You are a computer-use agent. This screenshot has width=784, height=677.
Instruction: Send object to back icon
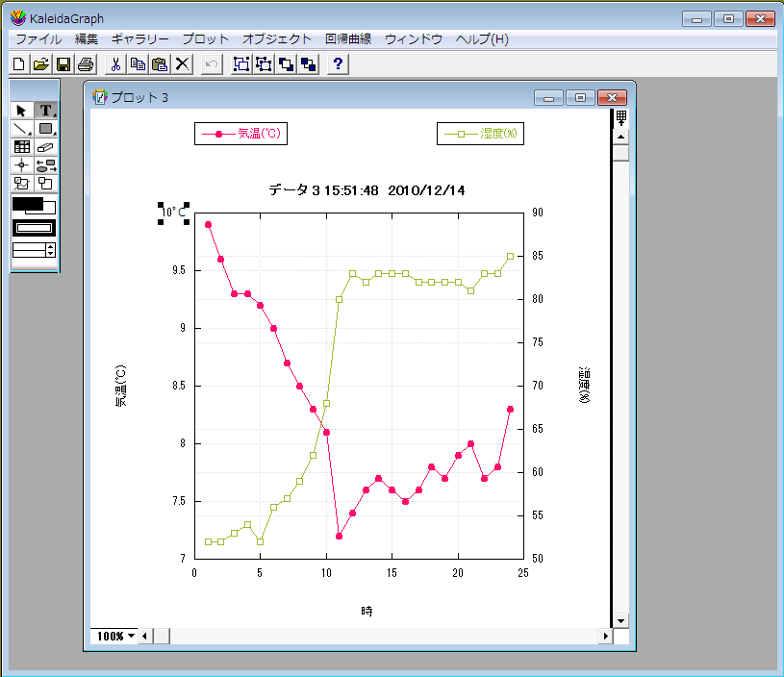308,64
